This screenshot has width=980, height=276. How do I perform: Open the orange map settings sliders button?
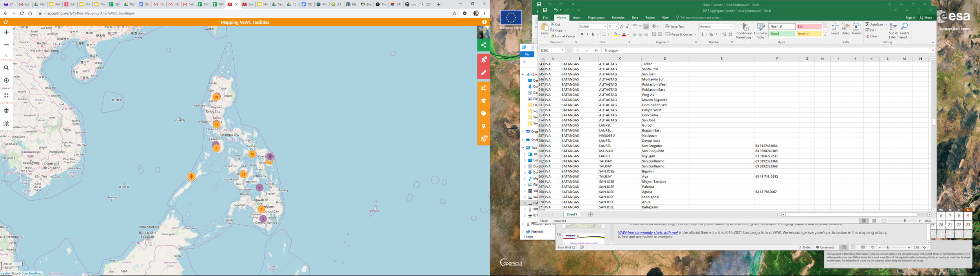(x=484, y=88)
